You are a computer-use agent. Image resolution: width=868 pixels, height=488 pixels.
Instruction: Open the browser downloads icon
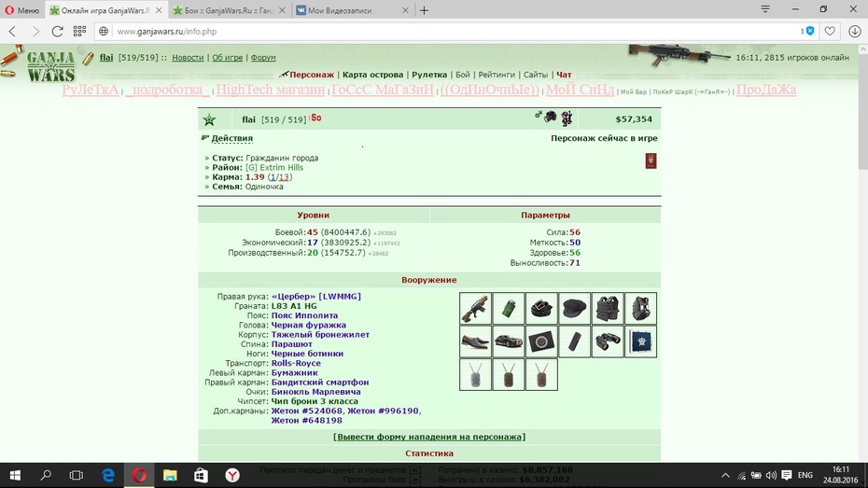coord(855,32)
